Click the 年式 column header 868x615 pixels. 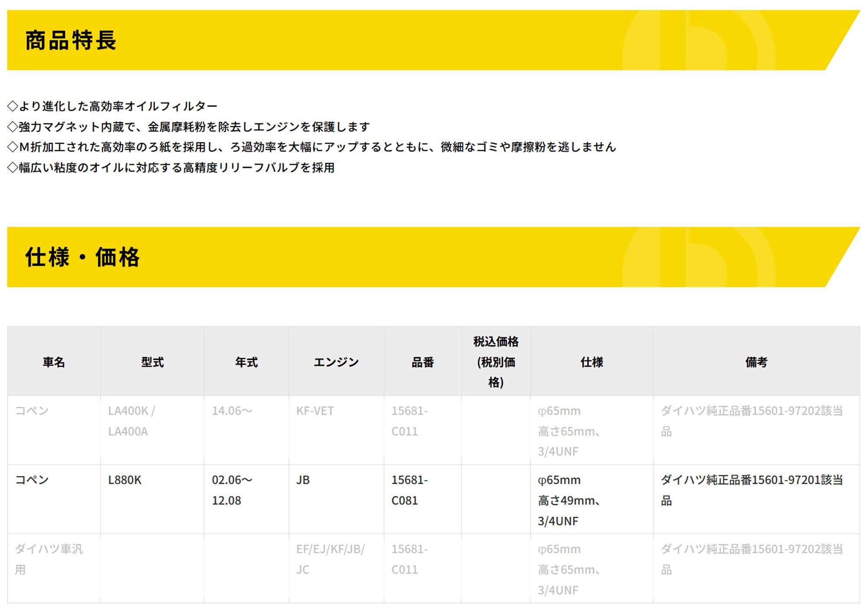tap(246, 362)
